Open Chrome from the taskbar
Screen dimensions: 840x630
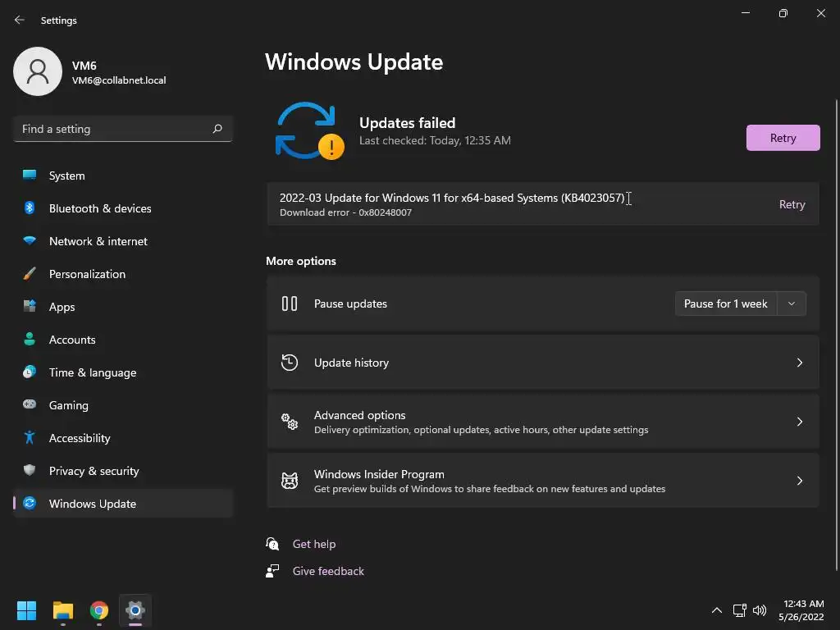[x=99, y=610]
